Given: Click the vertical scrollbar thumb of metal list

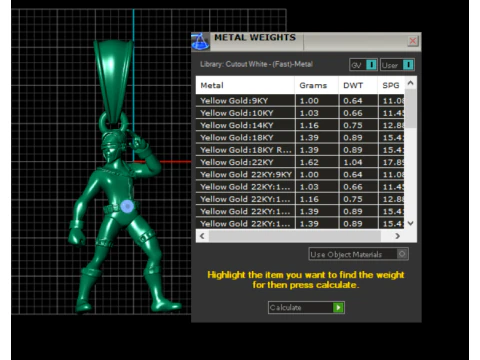Looking at the screenshot, I should coord(411,108).
